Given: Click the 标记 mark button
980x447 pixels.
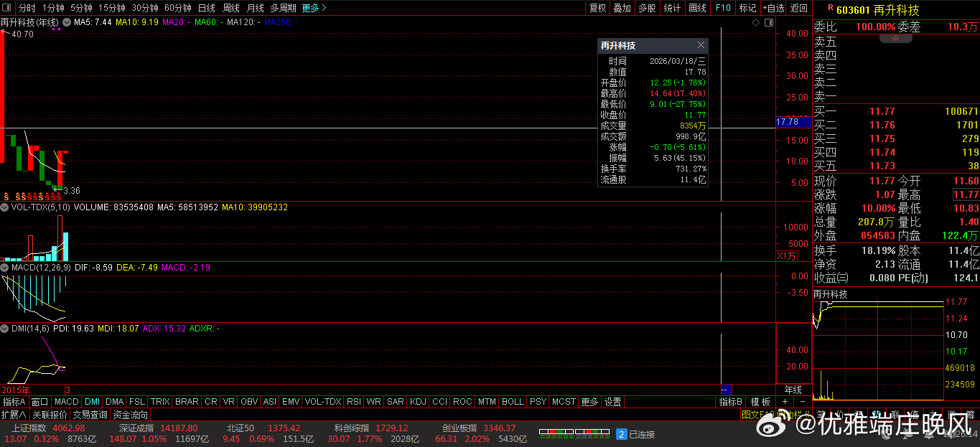Looking at the screenshot, I should tap(747, 8).
